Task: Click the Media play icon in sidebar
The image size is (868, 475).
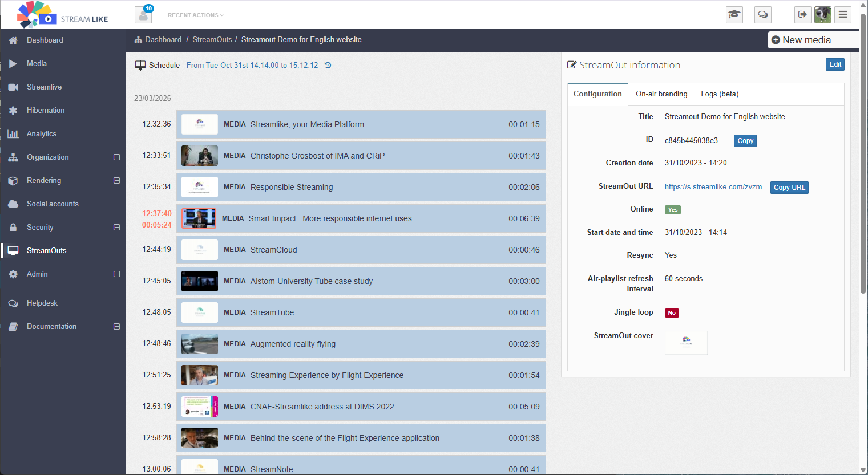Action: [x=13, y=64]
